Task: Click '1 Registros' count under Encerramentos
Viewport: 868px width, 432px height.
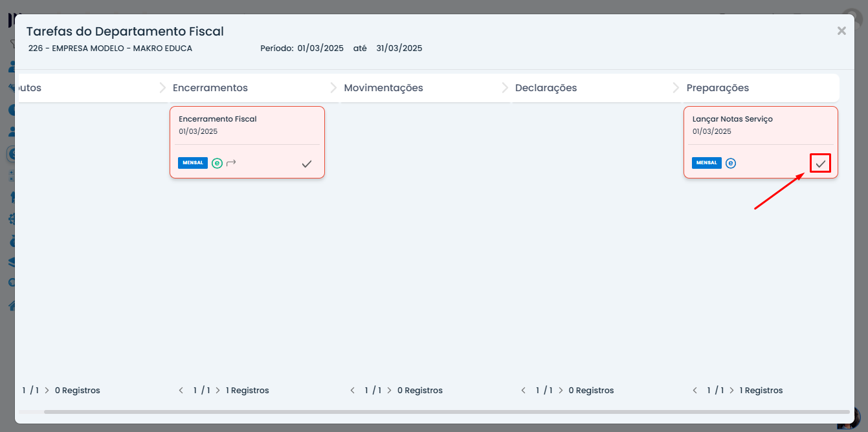Action: click(247, 391)
